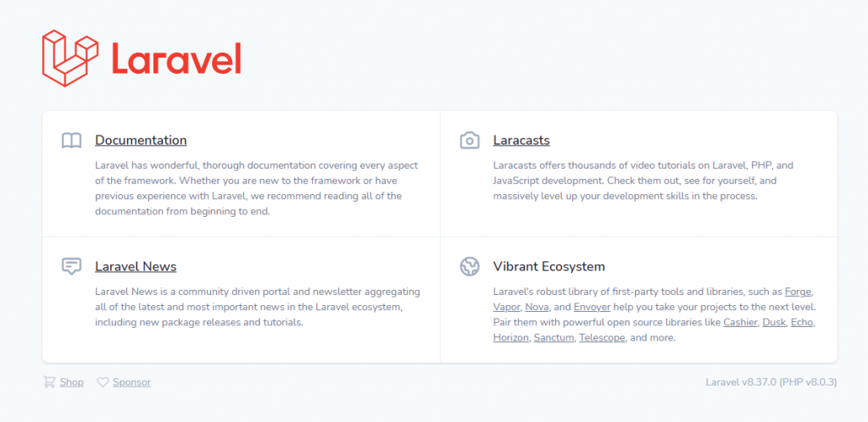Click the heart Sponsor icon
Viewport: 868px width, 422px height.
click(103, 382)
